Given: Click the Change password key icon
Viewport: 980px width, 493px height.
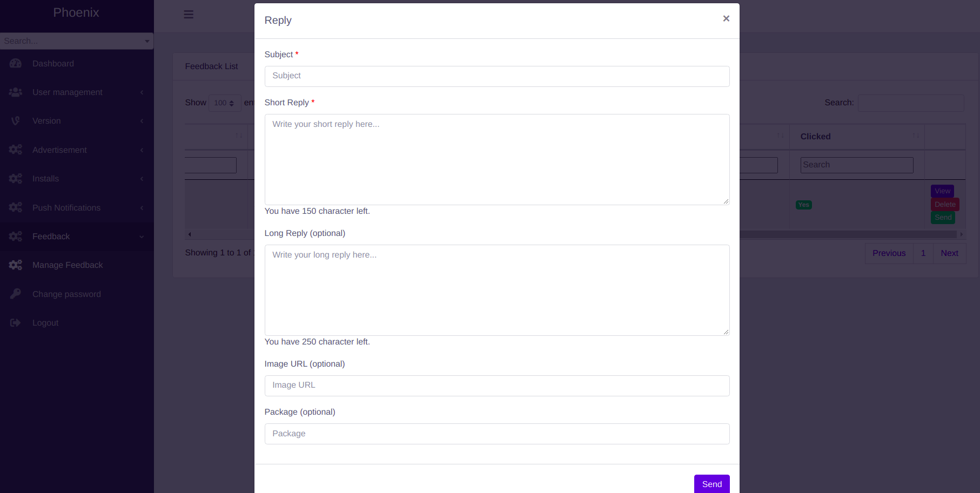Looking at the screenshot, I should coord(16,294).
